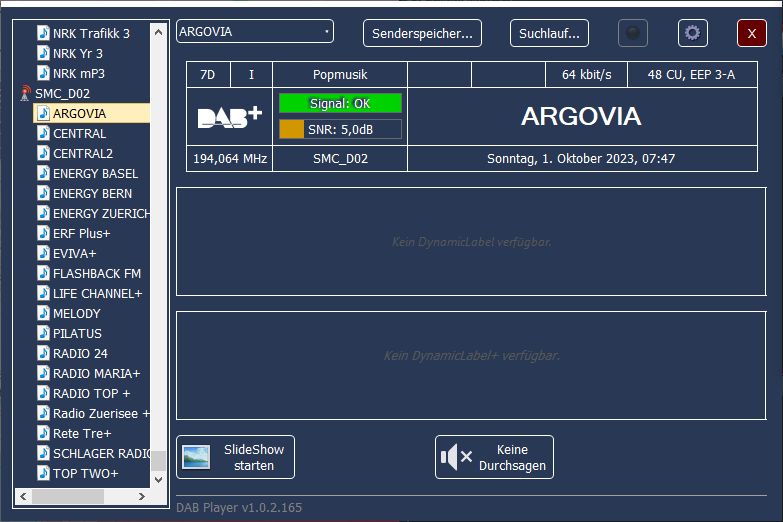
Task: Click note icon beside Rete Tre+
Action: (43, 433)
